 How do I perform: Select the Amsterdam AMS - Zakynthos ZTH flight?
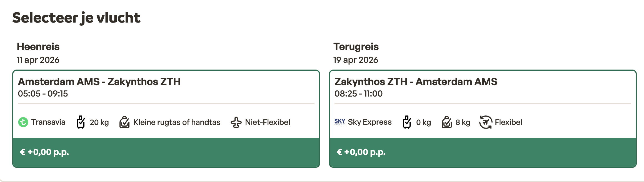99,82
